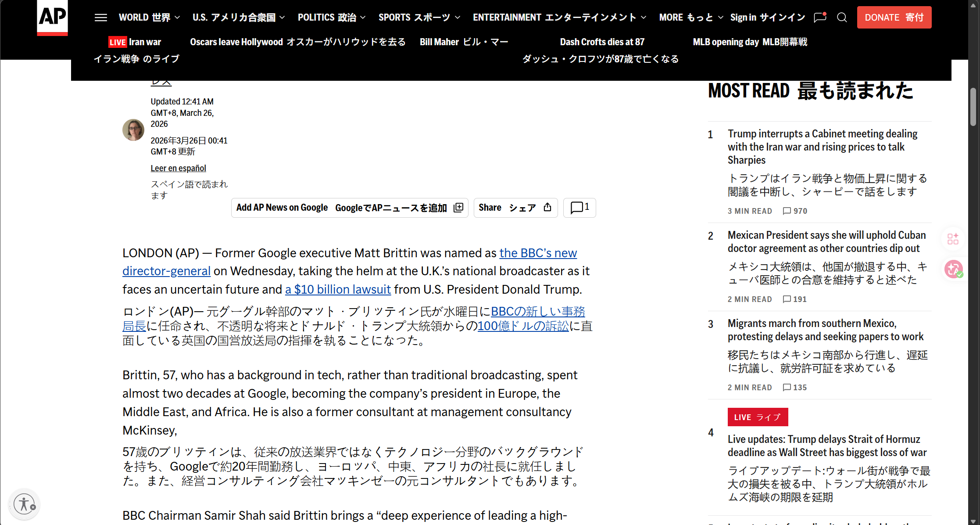980x525 pixels.
Task: Click the pink translation extension icon
Action: pos(953,269)
